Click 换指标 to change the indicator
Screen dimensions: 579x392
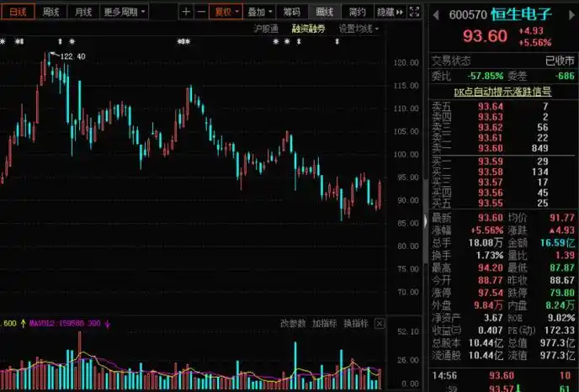(356, 324)
